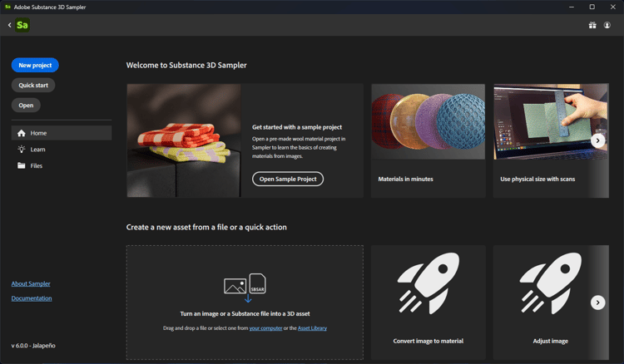Open the Files section
The image size is (624, 364).
62,165
